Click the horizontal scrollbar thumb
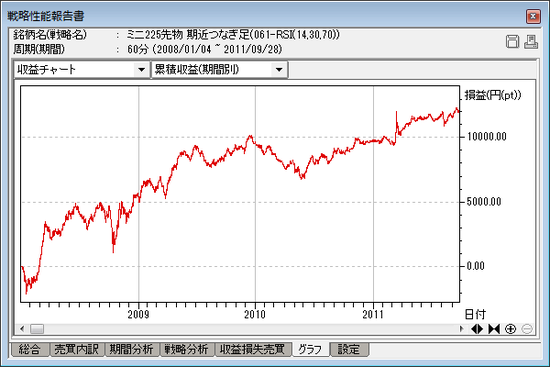The image size is (550, 367). click(37, 329)
